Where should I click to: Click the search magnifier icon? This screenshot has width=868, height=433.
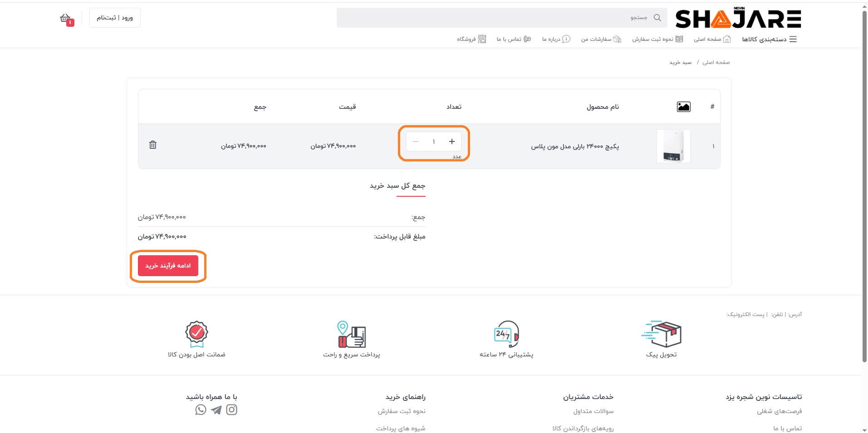[657, 18]
